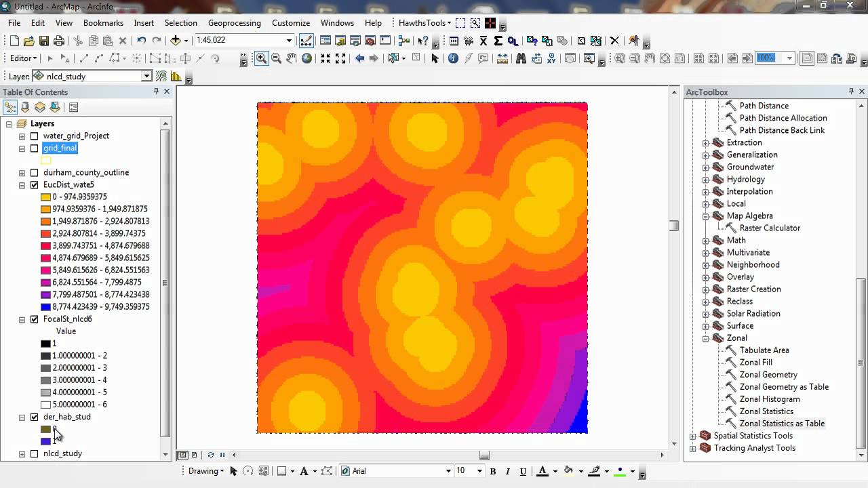
Task: Expand Spatial Statistics Tools toolbox
Action: (x=692, y=436)
